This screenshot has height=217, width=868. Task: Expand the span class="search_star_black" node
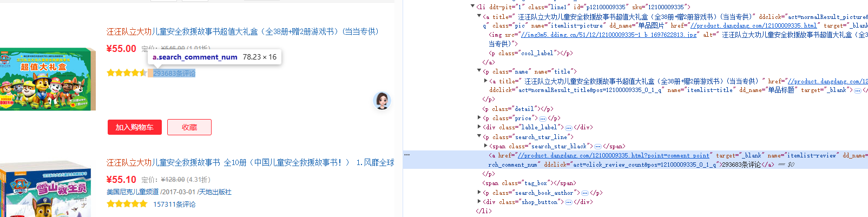pos(485,146)
